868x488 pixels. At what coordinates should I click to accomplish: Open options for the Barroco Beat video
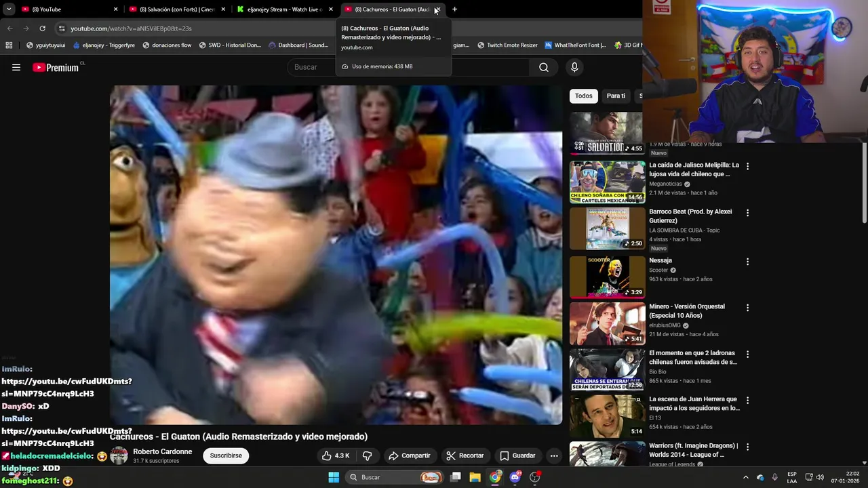point(747,213)
